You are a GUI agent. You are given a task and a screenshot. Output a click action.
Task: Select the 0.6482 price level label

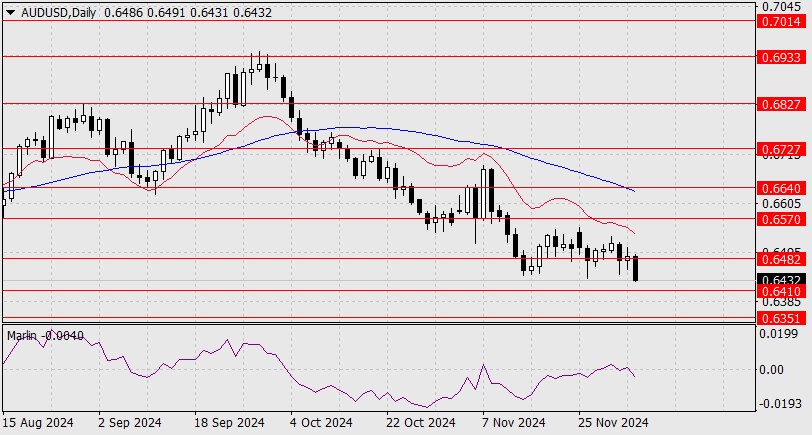(781, 259)
